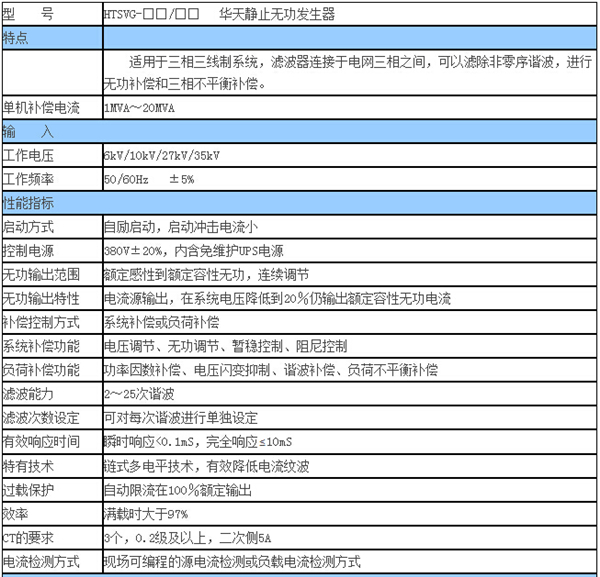
Task: Select the '有效响应时间' label
Action: [41, 442]
